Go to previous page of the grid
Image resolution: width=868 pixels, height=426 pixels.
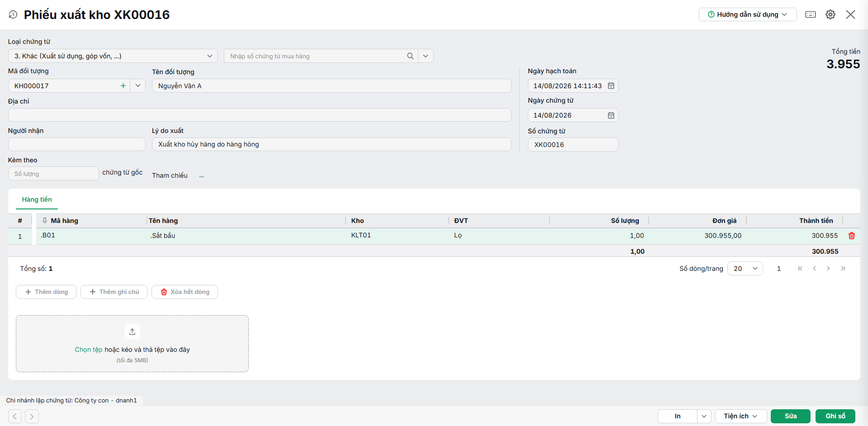coord(815,269)
